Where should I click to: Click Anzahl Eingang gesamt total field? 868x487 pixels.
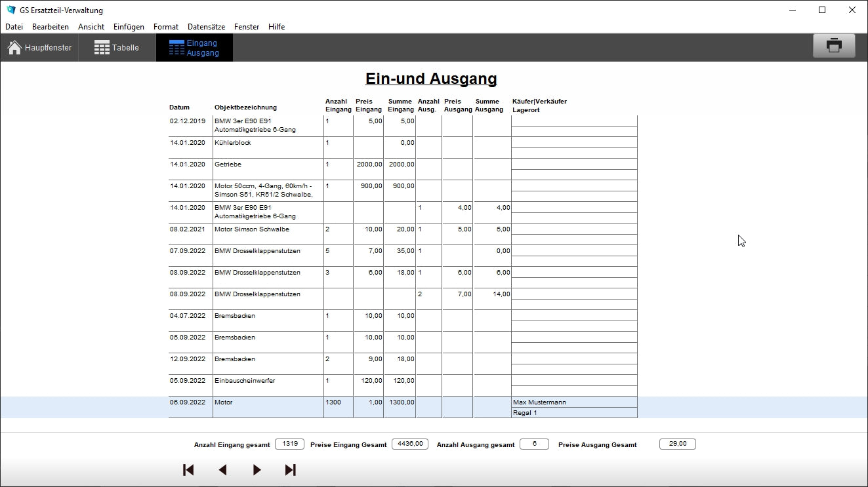click(289, 444)
